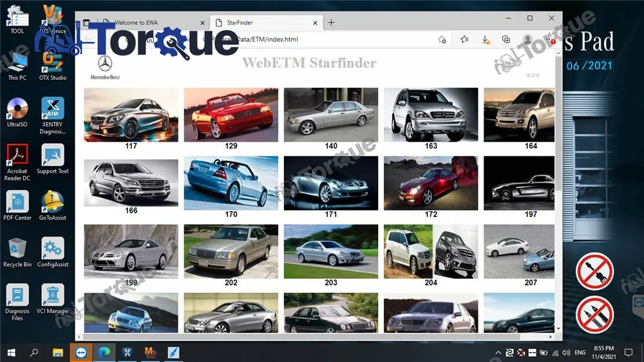Open Diagnosis Files desktop icon

click(17, 303)
